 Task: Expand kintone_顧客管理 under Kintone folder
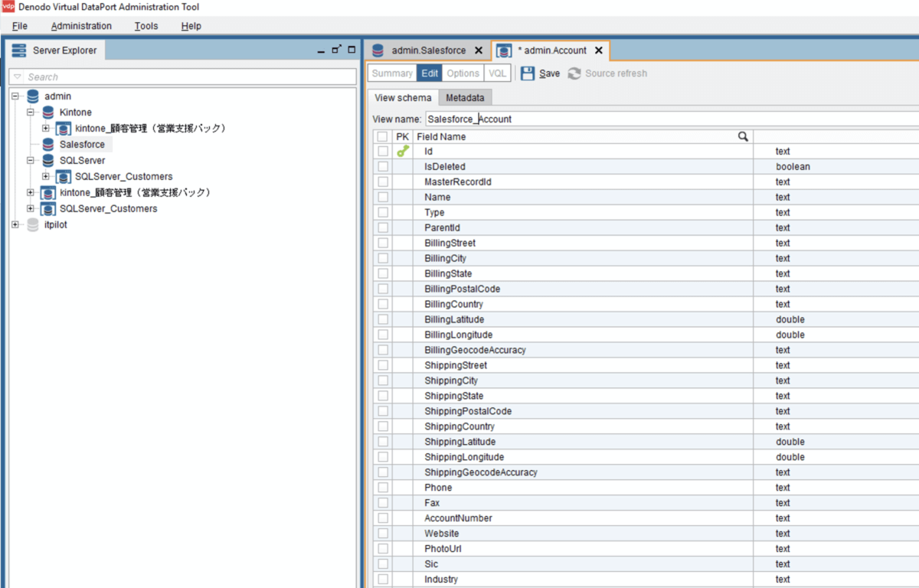pos(46,129)
